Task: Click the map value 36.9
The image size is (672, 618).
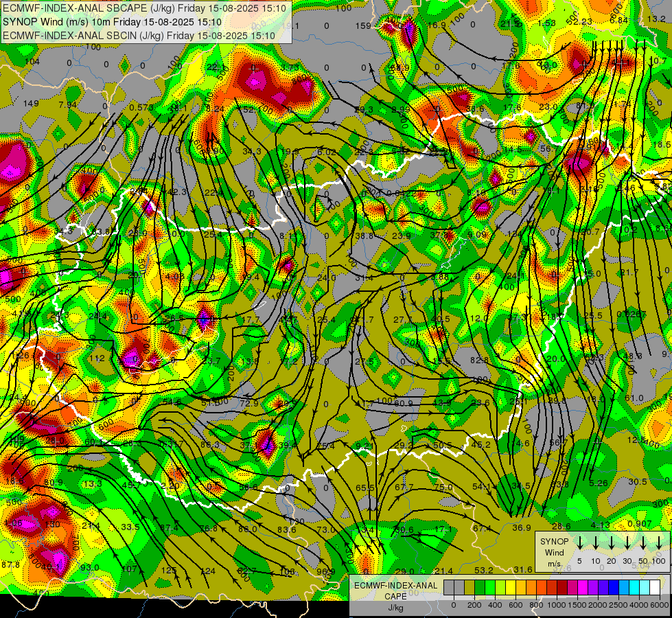Action: pyautogui.click(x=522, y=528)
